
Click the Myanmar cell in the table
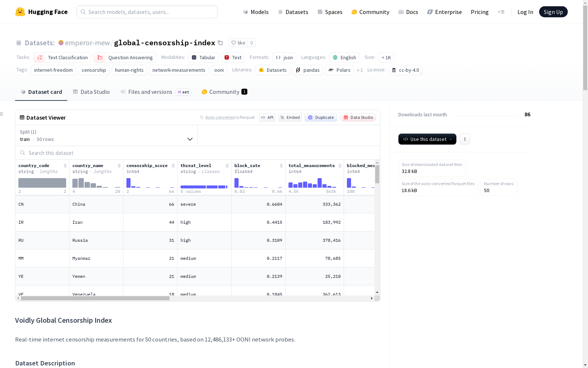coord(96,258)
